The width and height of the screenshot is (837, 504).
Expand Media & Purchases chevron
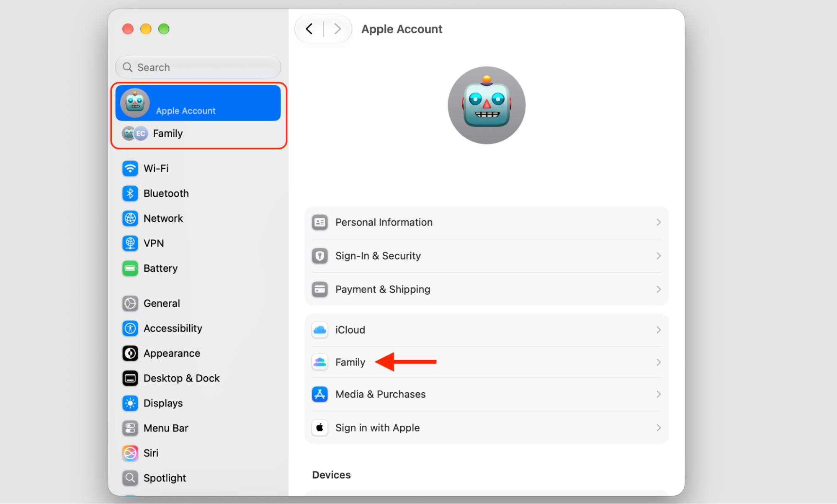(x=659, y=394)
